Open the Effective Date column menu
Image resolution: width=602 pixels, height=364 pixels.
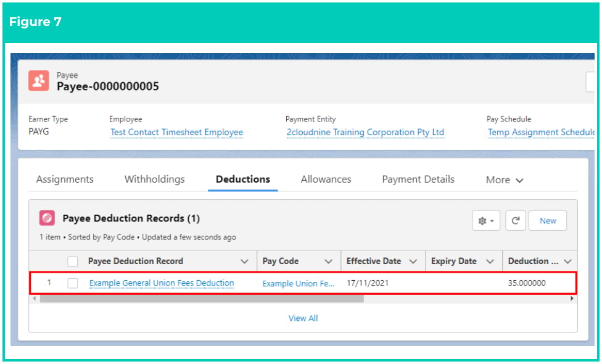pos(413,262)
